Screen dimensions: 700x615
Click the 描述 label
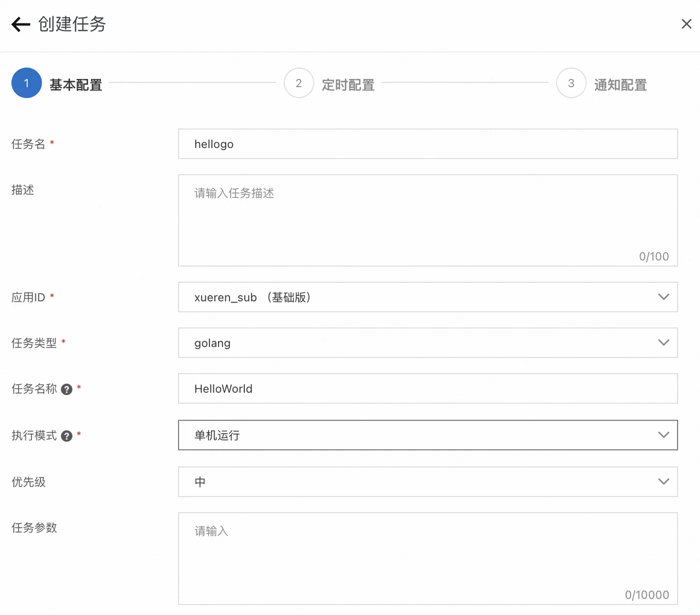(22, 190)
